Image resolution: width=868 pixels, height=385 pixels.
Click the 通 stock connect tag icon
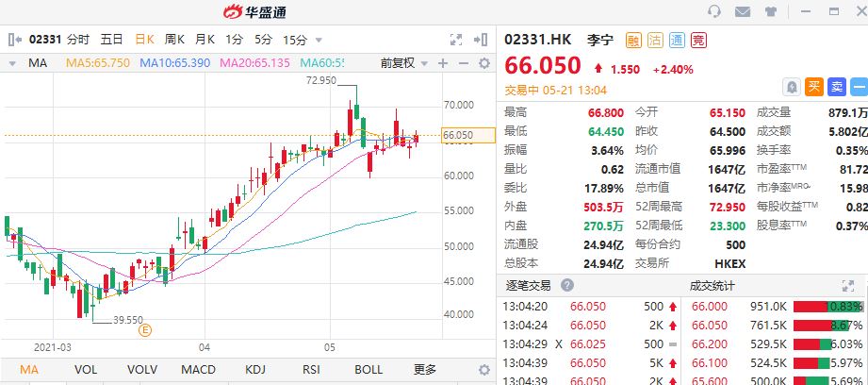tap(677, 40)
